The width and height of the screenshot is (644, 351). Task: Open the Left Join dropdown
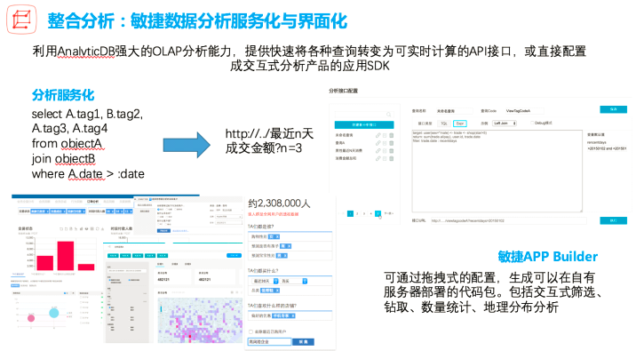(x=505, y=124)
